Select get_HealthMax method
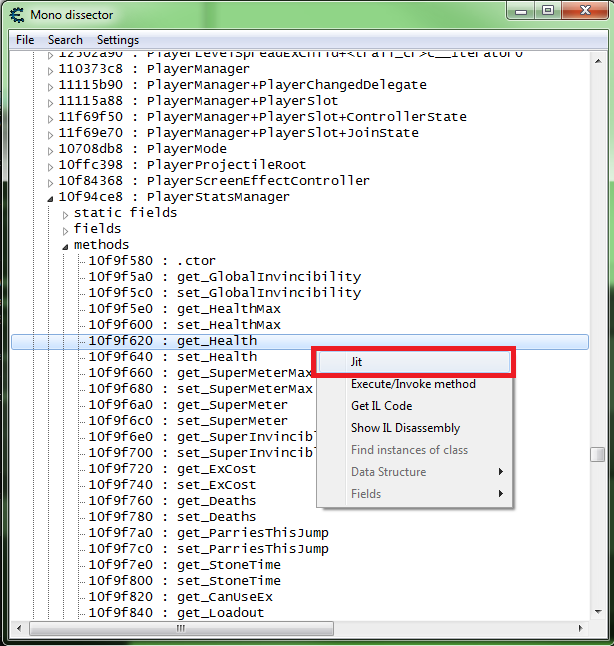This screenshot has width=614, height=646. coord(185,309)
